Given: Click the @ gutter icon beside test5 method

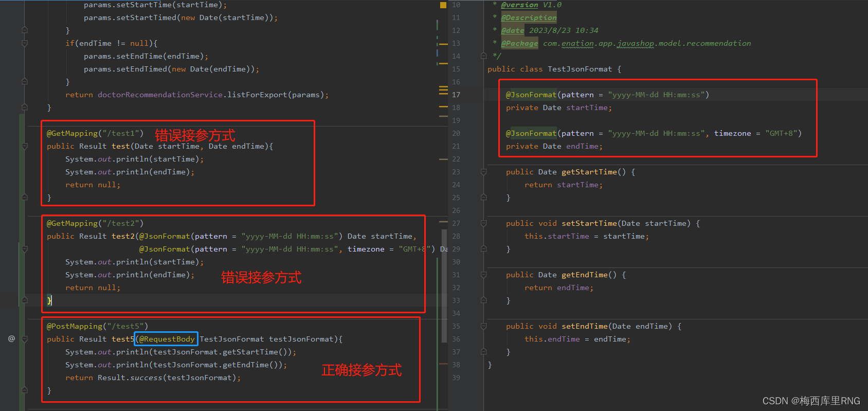Looking at the screenshot, I should pyautogui.click(x=11, y=338).
